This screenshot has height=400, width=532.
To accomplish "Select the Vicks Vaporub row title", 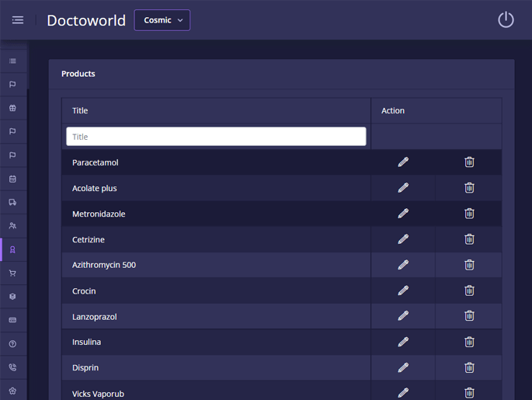I will click(98, 394).
